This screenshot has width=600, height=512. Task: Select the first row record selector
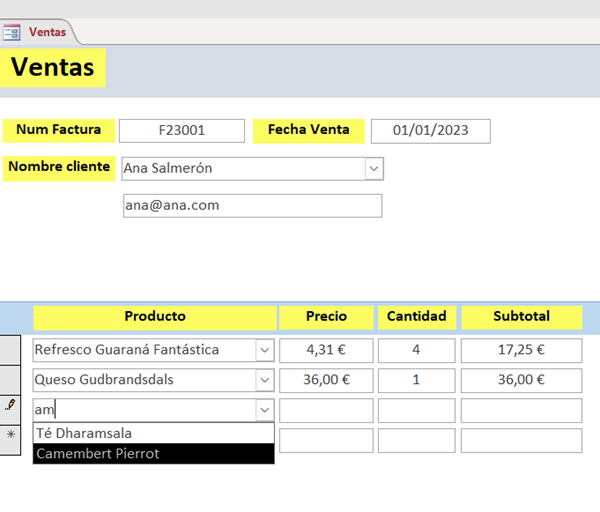click(11, 350)
